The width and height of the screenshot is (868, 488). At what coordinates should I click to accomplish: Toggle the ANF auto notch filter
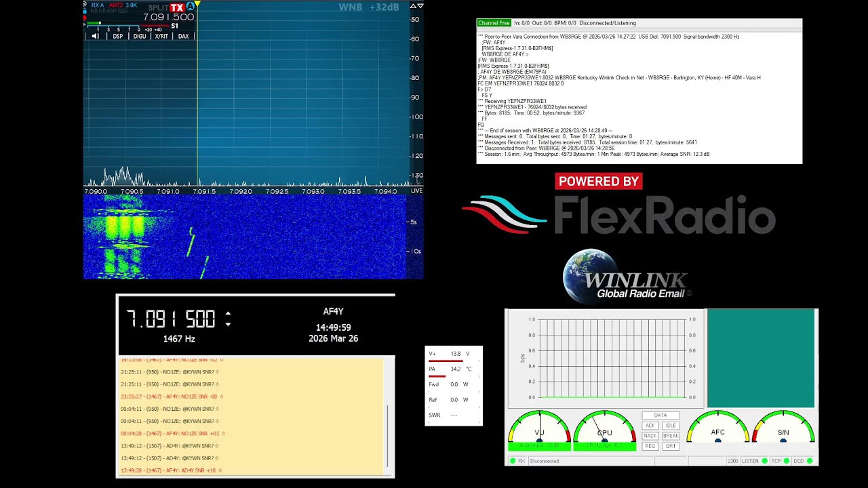(x=111, y=12)
